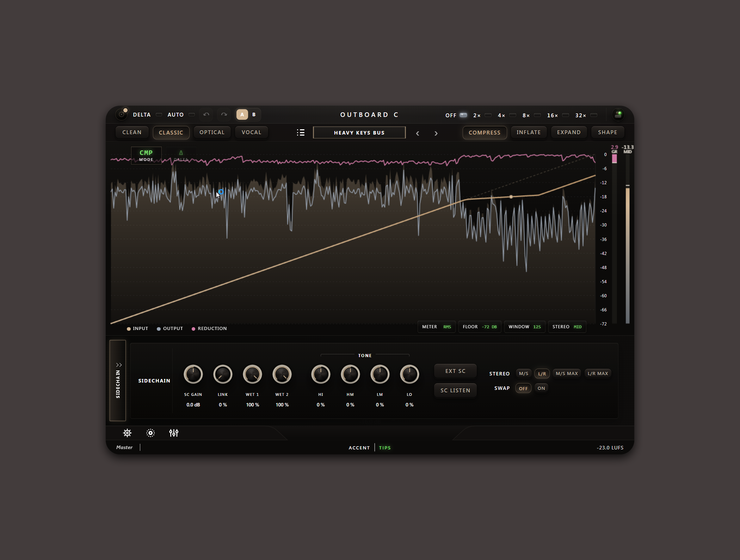Select state B
The height and width of the screenshot is (560, 740).
[254, 114]
